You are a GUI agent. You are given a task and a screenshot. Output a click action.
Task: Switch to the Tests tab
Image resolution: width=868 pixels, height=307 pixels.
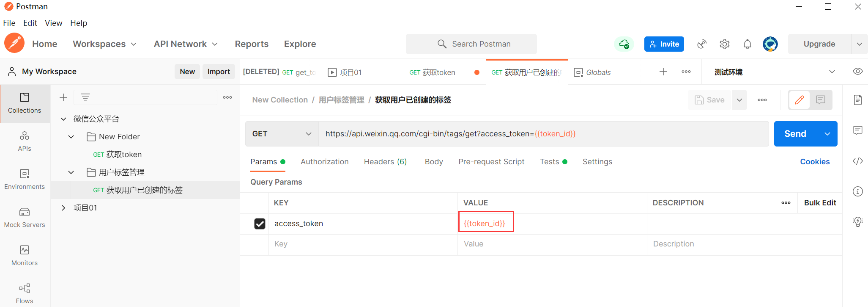[553, 162]
